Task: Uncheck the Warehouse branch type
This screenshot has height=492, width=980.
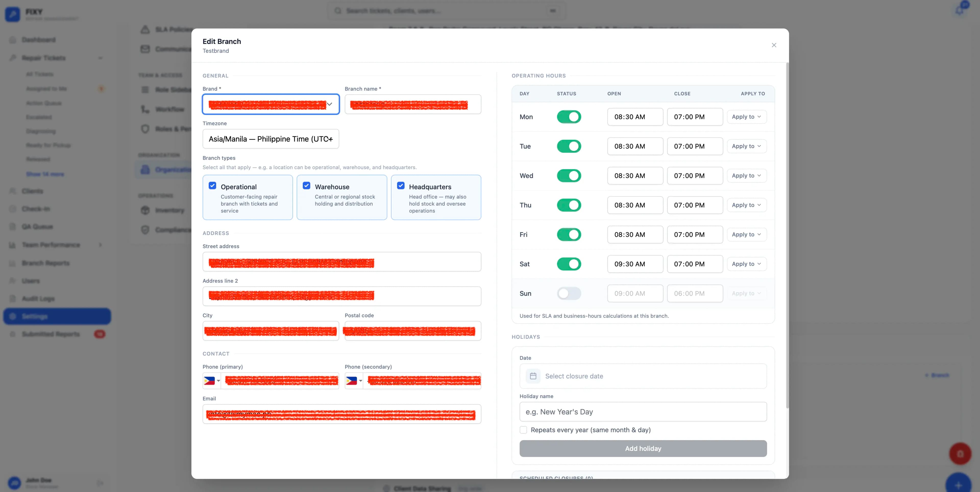Action: pyautogui.click(x=306, y=185)
